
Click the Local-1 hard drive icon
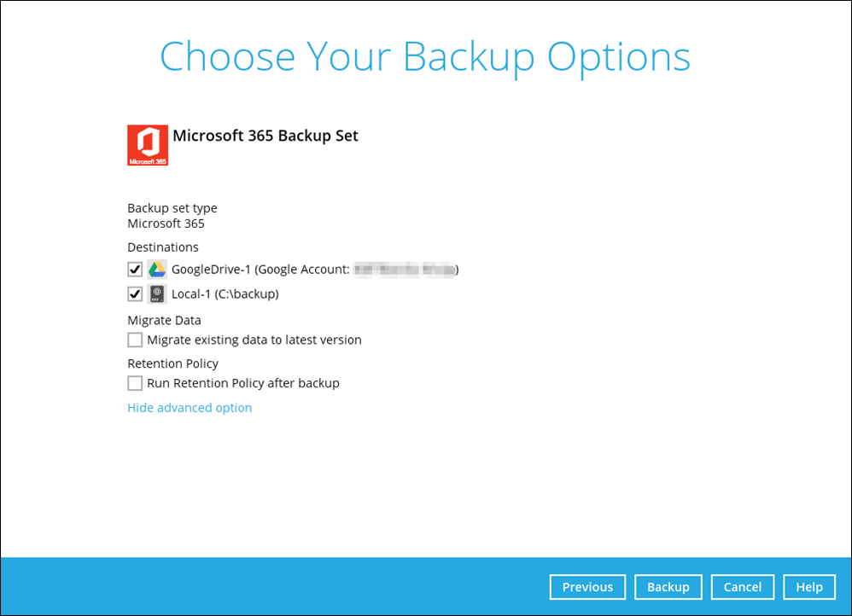(x=157, y=294)
